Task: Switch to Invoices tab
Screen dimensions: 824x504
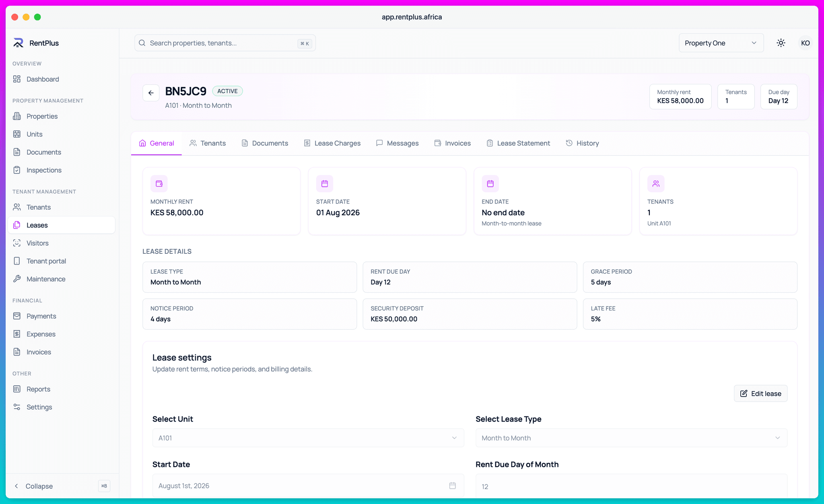Action: pos(453,143)
